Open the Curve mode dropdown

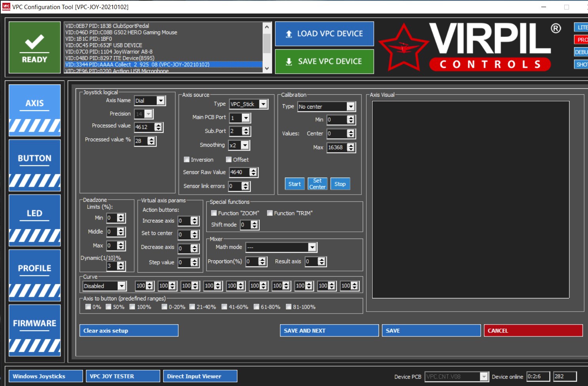(122, 286)
